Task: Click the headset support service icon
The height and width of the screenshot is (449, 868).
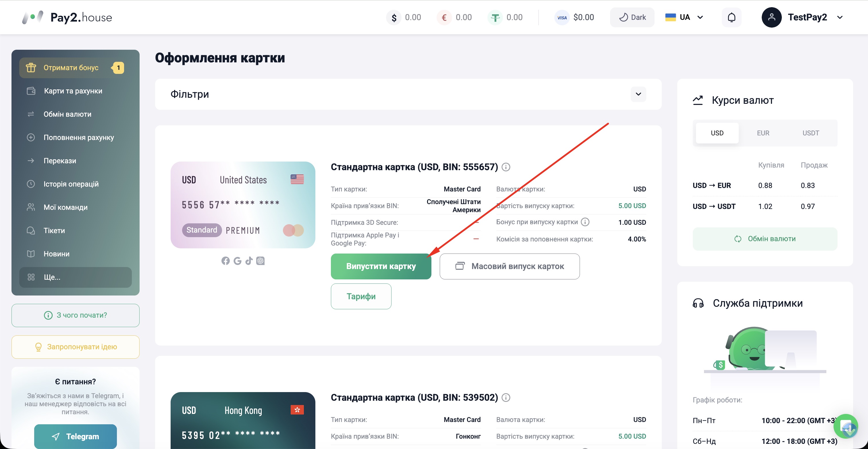Action: [698, 303]
